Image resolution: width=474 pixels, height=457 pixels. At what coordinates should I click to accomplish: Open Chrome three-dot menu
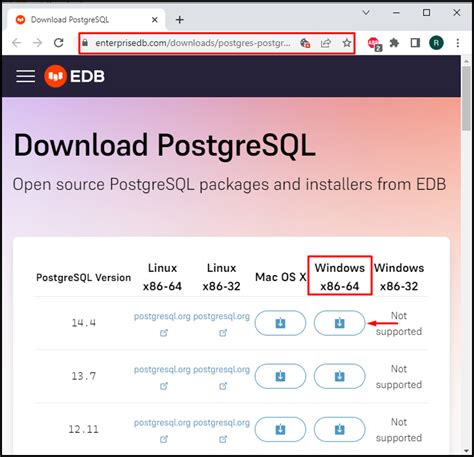[458, 43]
